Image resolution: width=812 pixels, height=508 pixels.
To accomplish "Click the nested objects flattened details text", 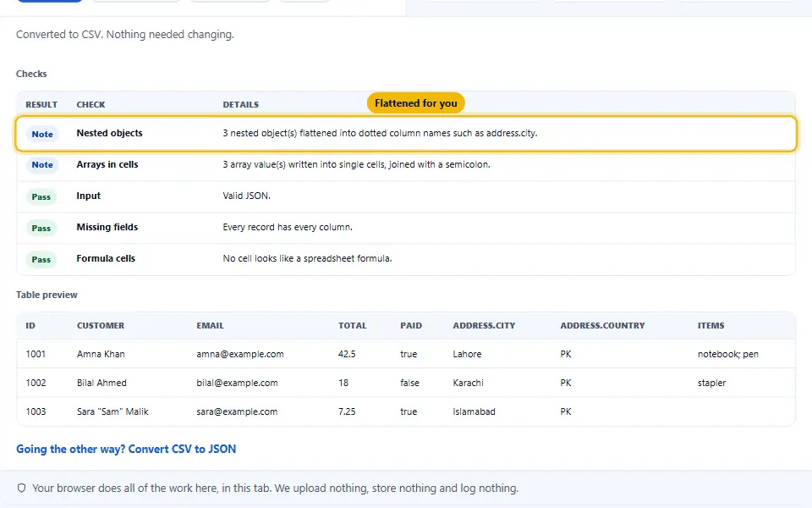I will click(380, 133).
